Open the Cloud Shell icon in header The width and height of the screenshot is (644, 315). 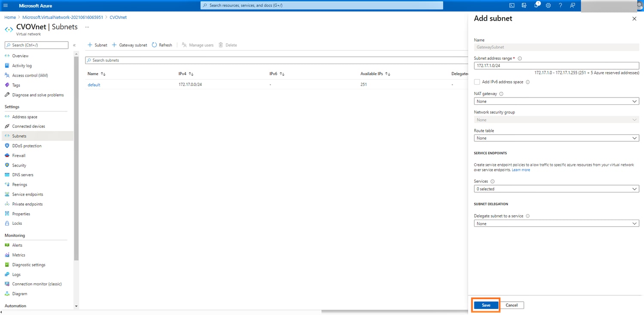(512, 6)
